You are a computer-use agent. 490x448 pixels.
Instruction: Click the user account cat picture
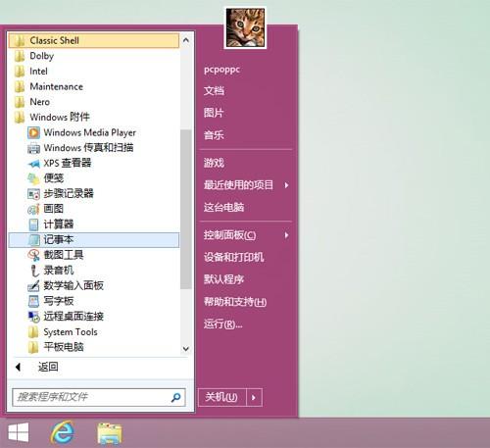coord(245,28)
